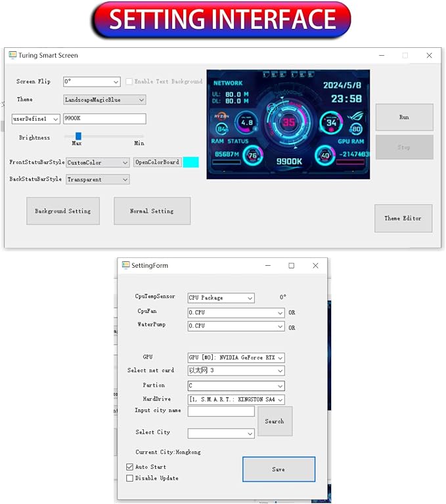446x504 pixels.
Task: Click the Brightness slider handle
Action: coord(78,136)
